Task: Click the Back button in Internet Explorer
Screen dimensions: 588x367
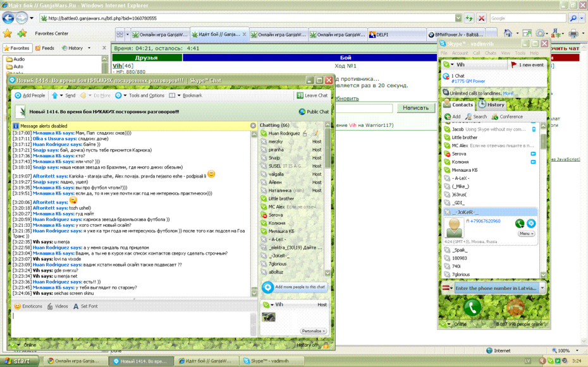Action: 8,18
